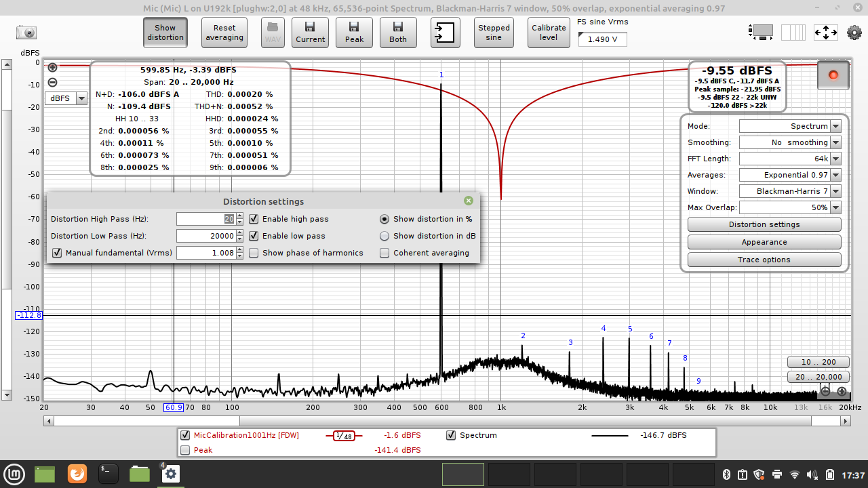Open the Max Overlap dropdown showing 50%
The image size is (868, 488).
click(x=790, y=207)
